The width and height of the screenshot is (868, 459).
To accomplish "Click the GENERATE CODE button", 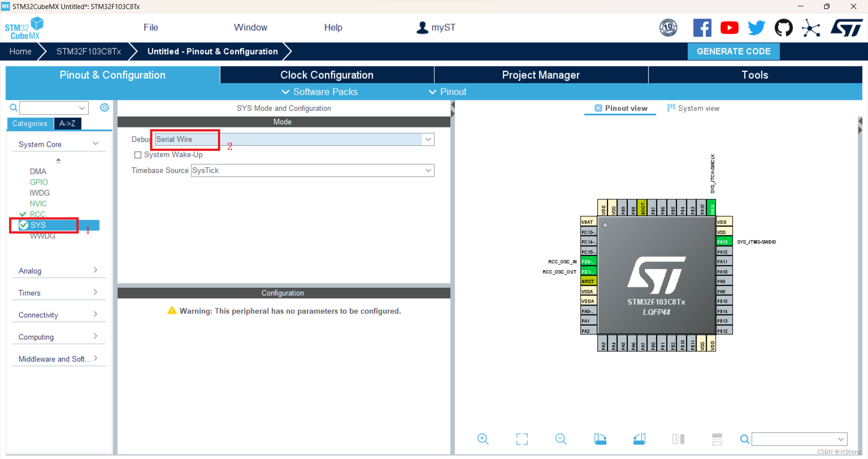I will pos(733,51).
